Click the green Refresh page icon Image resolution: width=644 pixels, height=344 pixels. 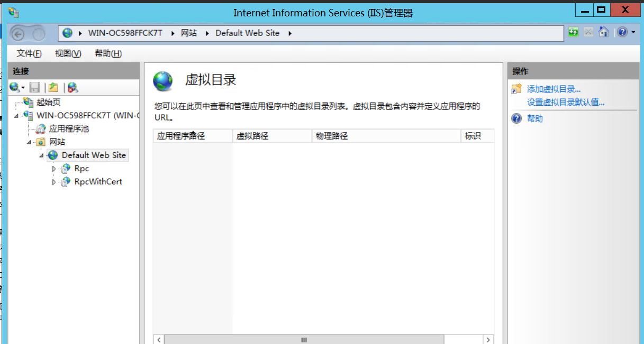[x=574, y=33]
